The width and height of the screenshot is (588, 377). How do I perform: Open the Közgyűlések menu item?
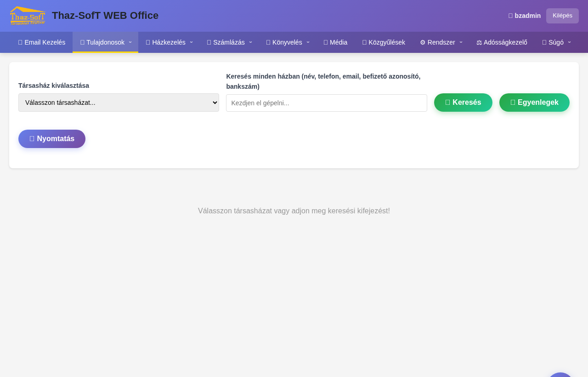[384, 42]
